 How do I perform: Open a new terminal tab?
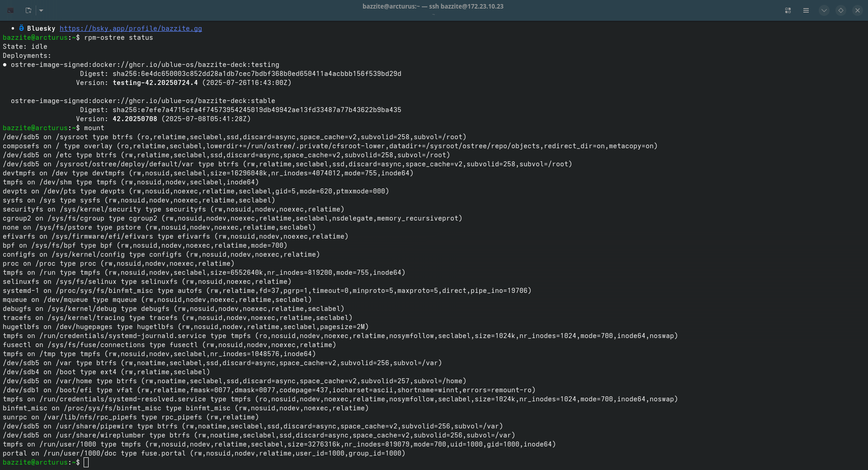[28, 10]
